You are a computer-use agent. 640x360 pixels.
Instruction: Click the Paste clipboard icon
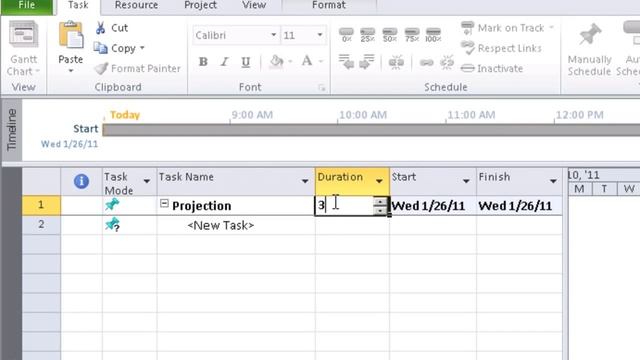coord(71,36)
